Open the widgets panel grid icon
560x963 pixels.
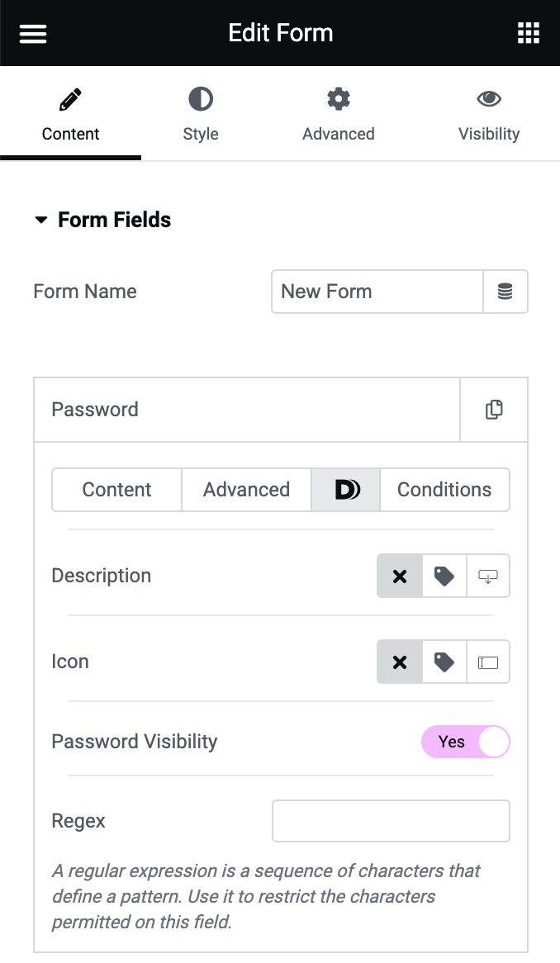pyautogui.click(x=528, y=33)
